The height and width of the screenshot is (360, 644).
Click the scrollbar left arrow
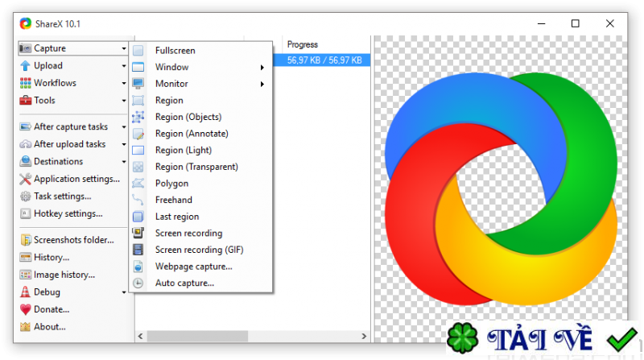[x=140, y=336]
